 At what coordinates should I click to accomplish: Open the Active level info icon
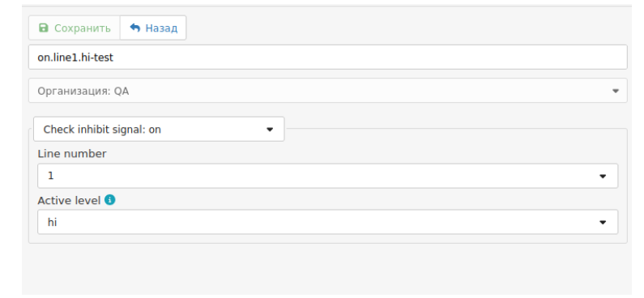(109, 200)
